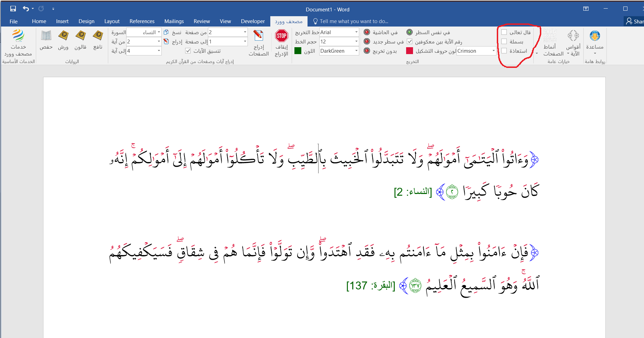Check the قال تعالى checkbox
644x338 pixels.
(x=504, y=32)
